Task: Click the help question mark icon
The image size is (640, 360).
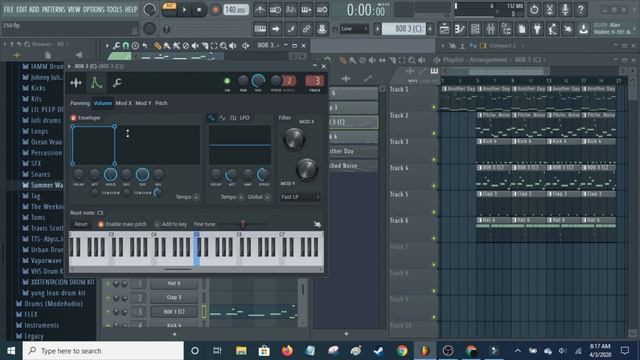Action: tap(580, 9)
